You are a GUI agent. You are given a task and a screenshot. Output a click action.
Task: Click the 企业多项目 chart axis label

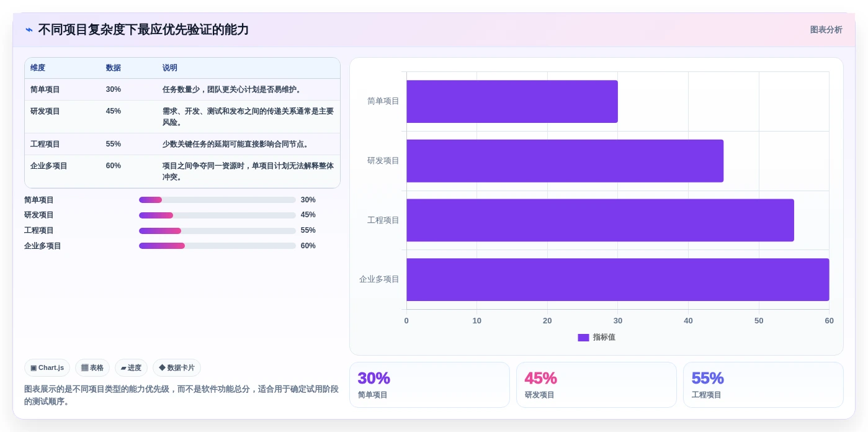pyautogui.click(x=379, y=279)
